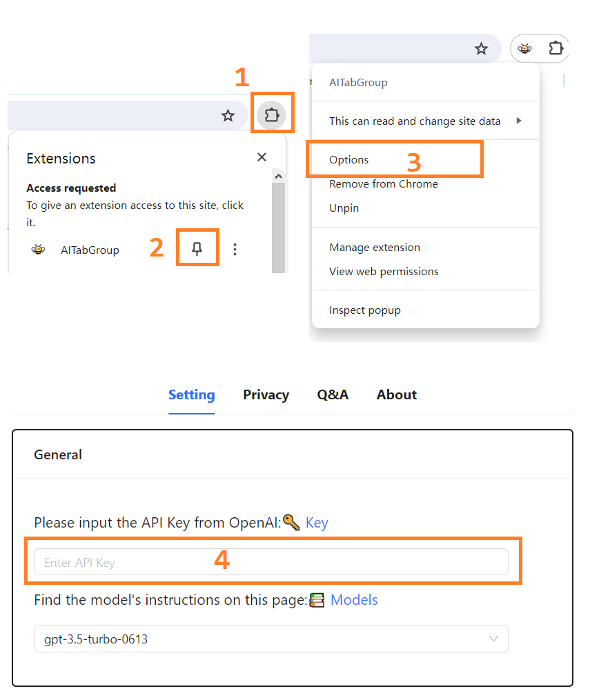590x700 pixels.
Task: Select the AITabGroup entry in the extensions list
Action: click(x=90, y=250)
